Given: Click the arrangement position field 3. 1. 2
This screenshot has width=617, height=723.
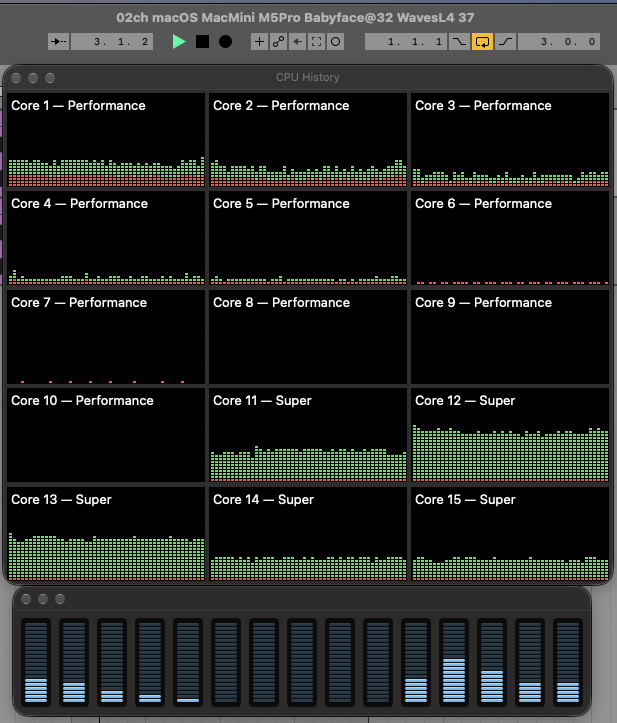Looking at the screenshot, I should 112,41.
